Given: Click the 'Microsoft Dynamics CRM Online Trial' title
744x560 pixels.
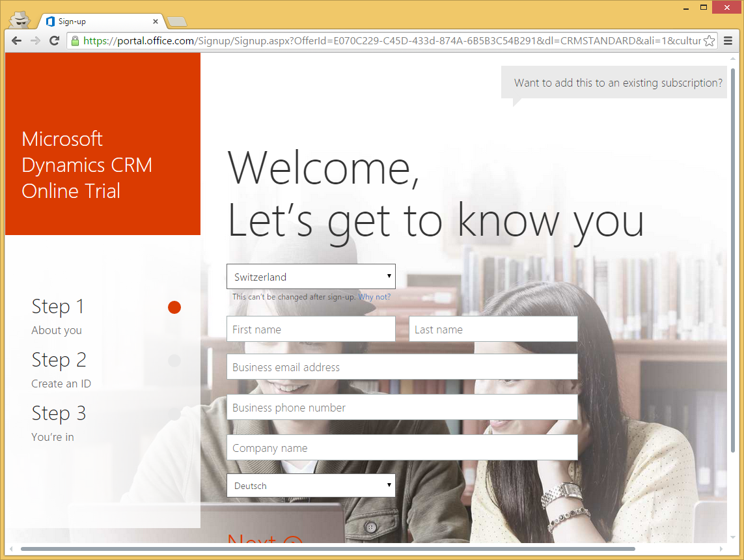Looking at the screenshot, I should point(87,165).
